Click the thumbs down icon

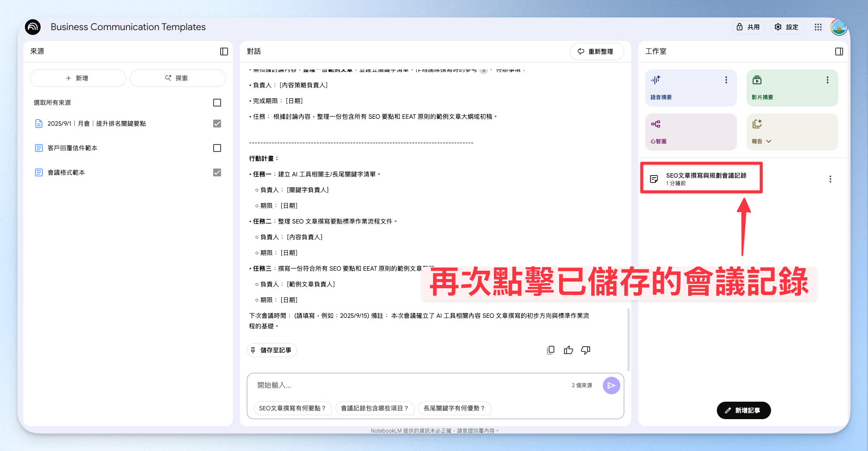pos(586,350)
